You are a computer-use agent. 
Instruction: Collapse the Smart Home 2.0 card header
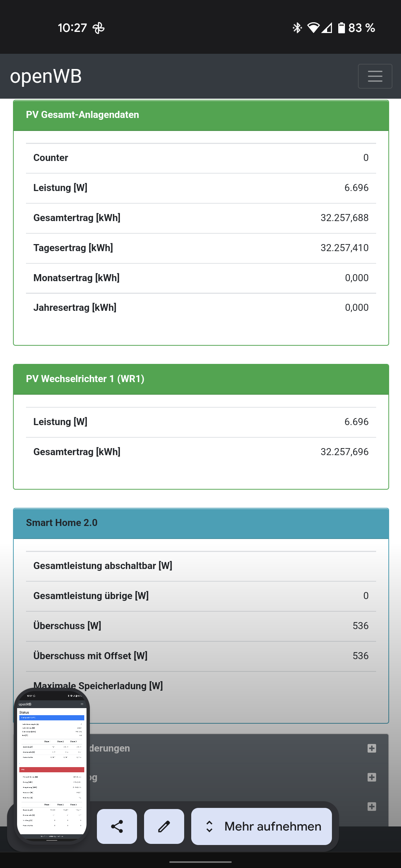pos(201,523)
